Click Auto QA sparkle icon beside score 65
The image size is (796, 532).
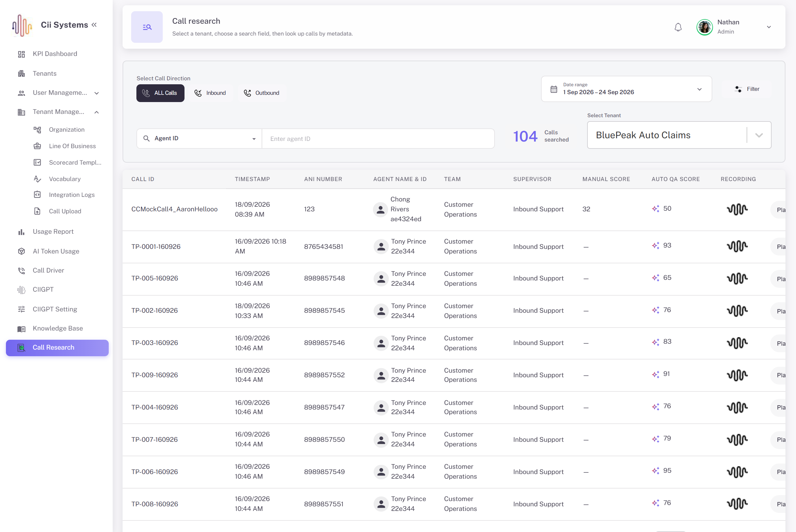point(655,278)
